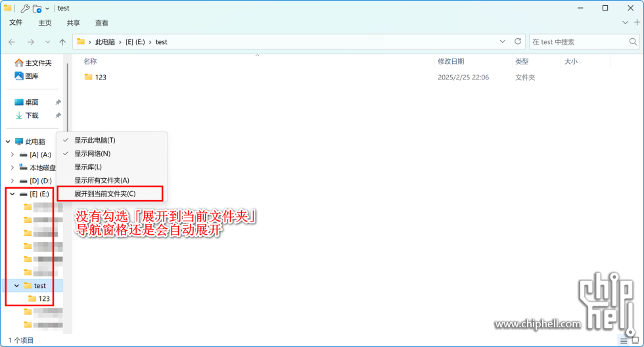Image resolution: width=644 pixels, height=347 pixels.
Task: Select the test folder in the tree
Action: click(x=35, y=285)
